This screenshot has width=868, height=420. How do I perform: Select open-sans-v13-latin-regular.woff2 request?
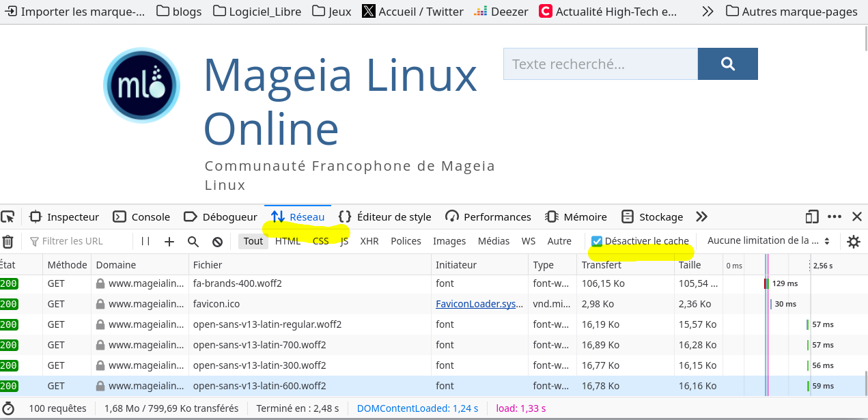point(434,324)
